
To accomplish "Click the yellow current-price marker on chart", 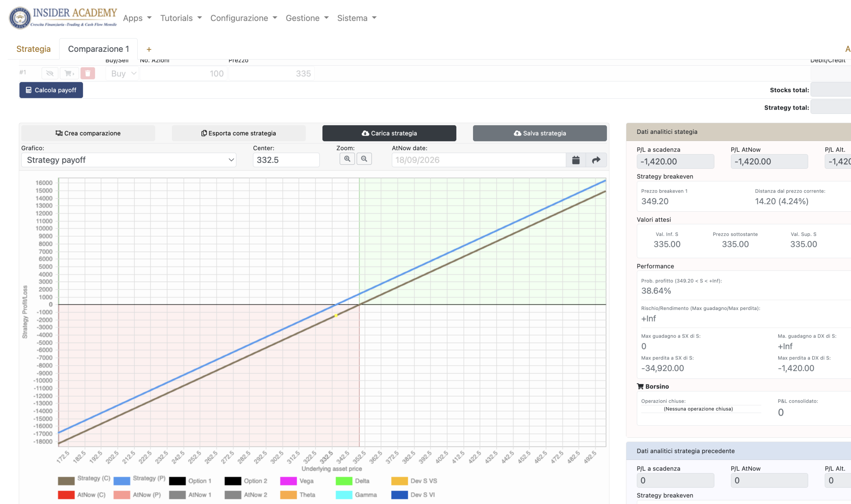I will pos(336,316).
